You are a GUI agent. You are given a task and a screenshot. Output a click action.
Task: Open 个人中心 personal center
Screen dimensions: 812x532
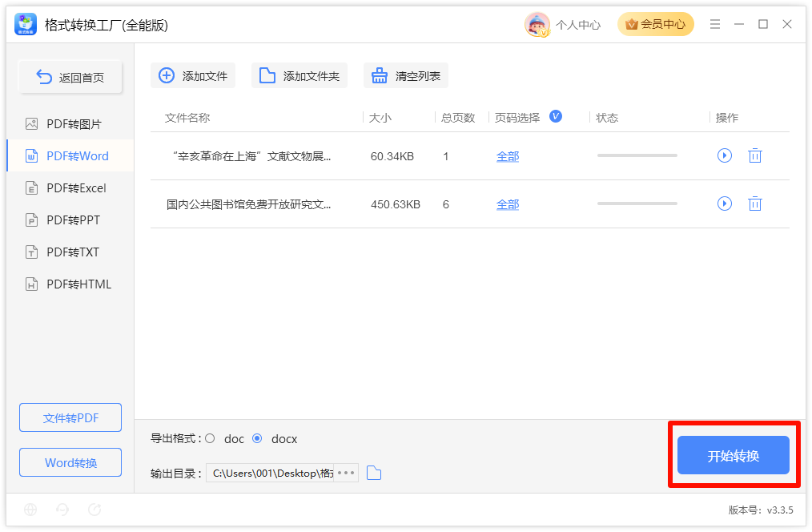point(578,25)
